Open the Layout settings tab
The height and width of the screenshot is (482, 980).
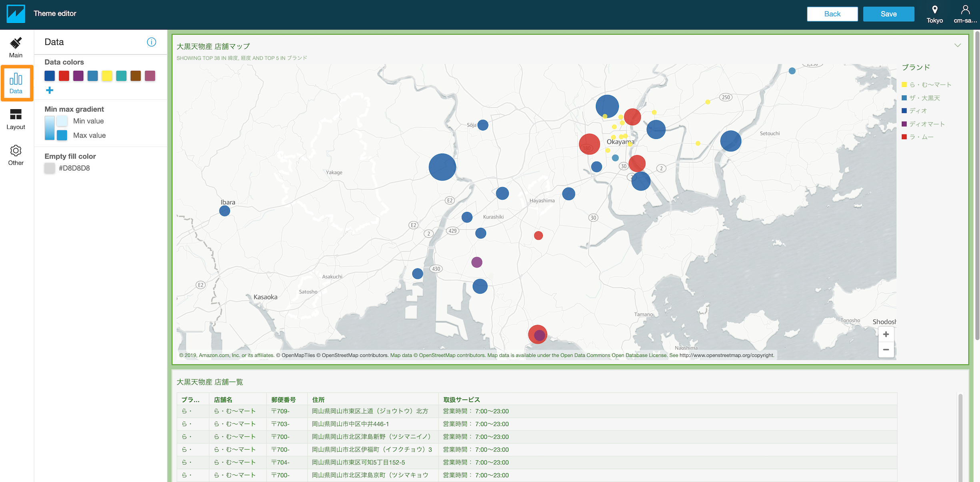16,119
